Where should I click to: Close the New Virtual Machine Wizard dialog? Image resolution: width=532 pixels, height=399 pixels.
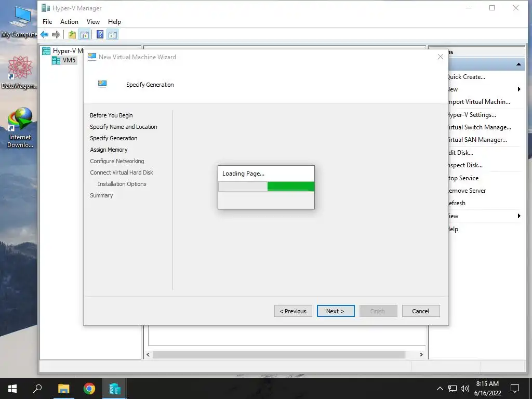pyautogui.click(x=441, y=57)
